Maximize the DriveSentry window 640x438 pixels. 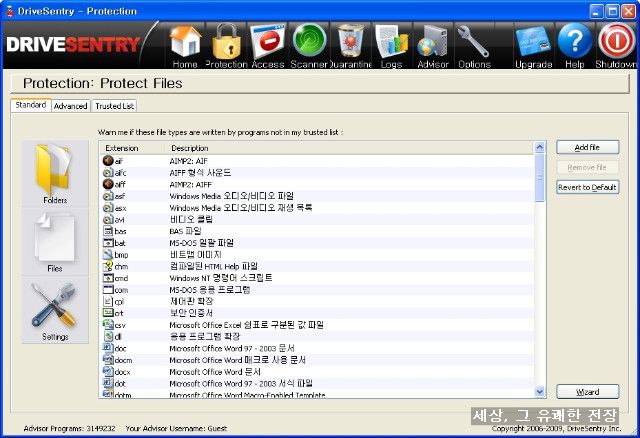click(612, 11)
